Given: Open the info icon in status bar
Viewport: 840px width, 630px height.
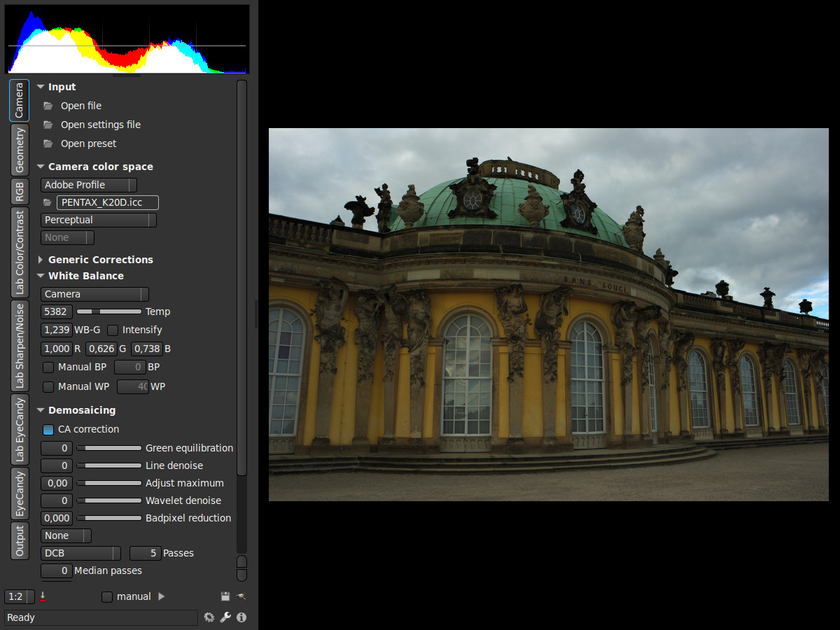Looking at the screenshot, I should pos(241,617).
